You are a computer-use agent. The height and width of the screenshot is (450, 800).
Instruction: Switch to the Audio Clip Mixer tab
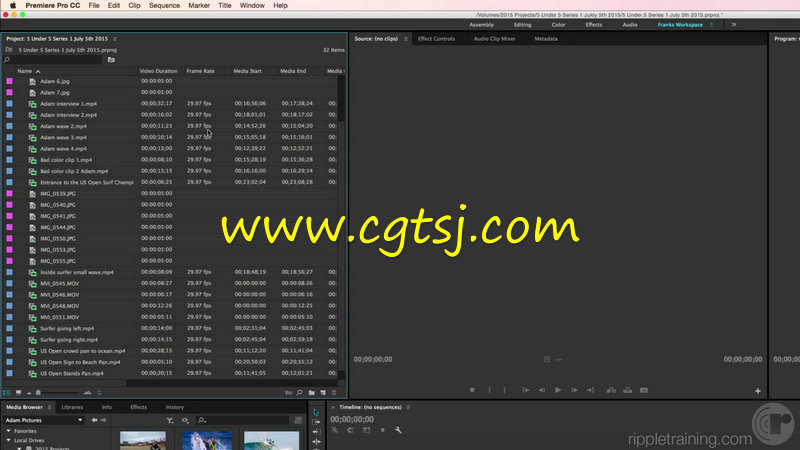(x=494, y=39)
